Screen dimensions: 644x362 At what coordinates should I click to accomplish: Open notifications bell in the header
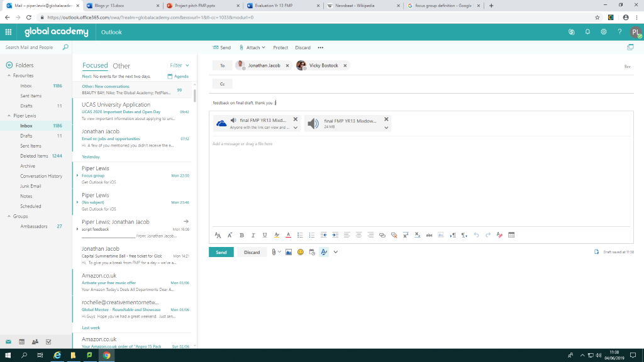[x=587, y=31]
